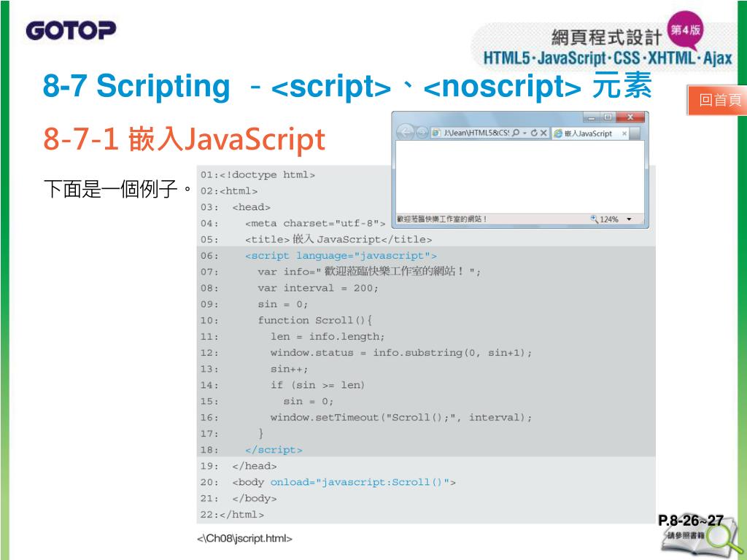Click the browser Forward arrow button

coord(422,133)
